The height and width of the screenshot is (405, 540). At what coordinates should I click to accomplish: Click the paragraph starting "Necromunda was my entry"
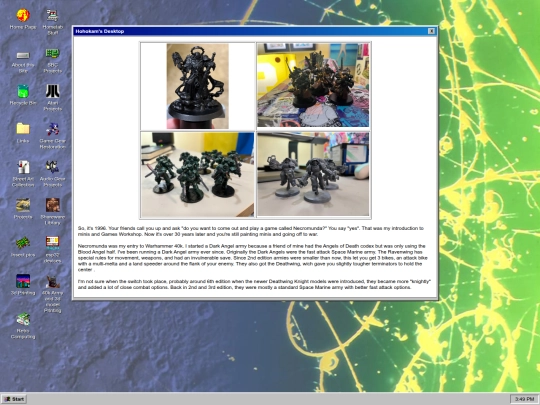[252, 258]
